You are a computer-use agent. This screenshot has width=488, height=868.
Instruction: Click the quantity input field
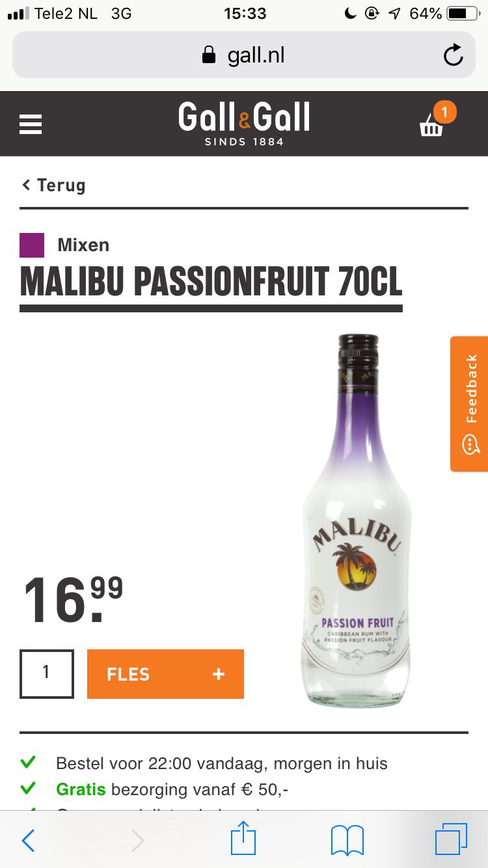tap(46, 673)
